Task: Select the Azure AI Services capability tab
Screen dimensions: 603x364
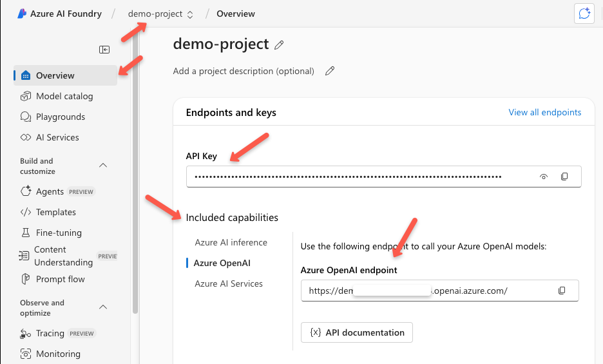Action: (229, 283)
